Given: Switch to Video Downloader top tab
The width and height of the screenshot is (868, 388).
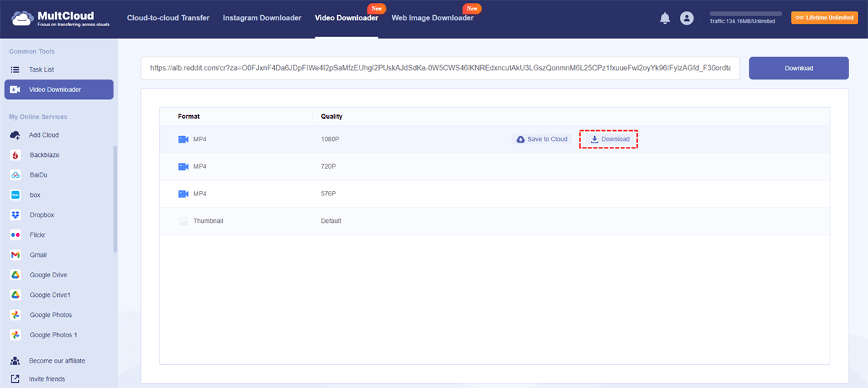Looking at the screenshot, I should [346, 18].
